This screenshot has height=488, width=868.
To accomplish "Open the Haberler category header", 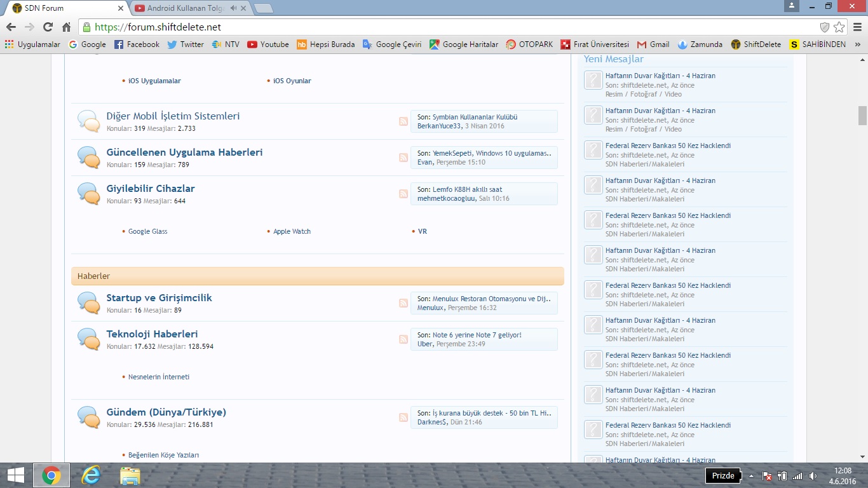I will pyautogui.click(x=318, y=276).
